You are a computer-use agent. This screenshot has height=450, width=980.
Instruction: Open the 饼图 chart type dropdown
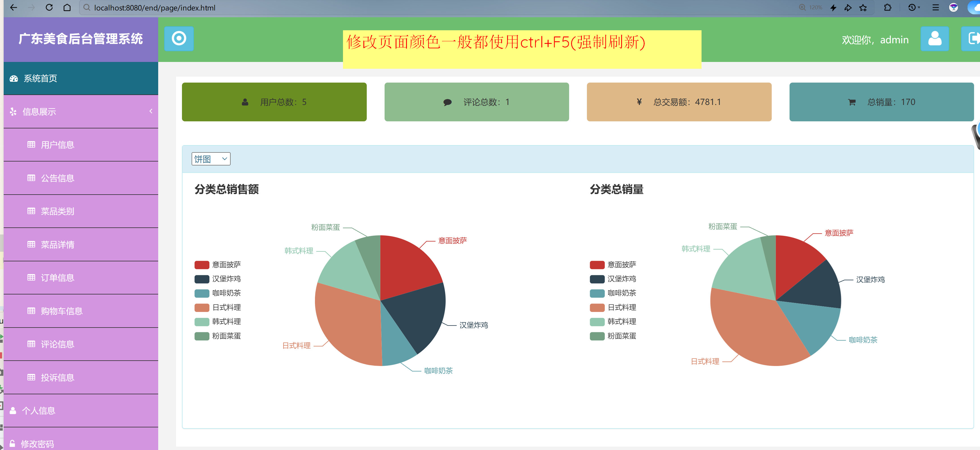click(211, 159)
